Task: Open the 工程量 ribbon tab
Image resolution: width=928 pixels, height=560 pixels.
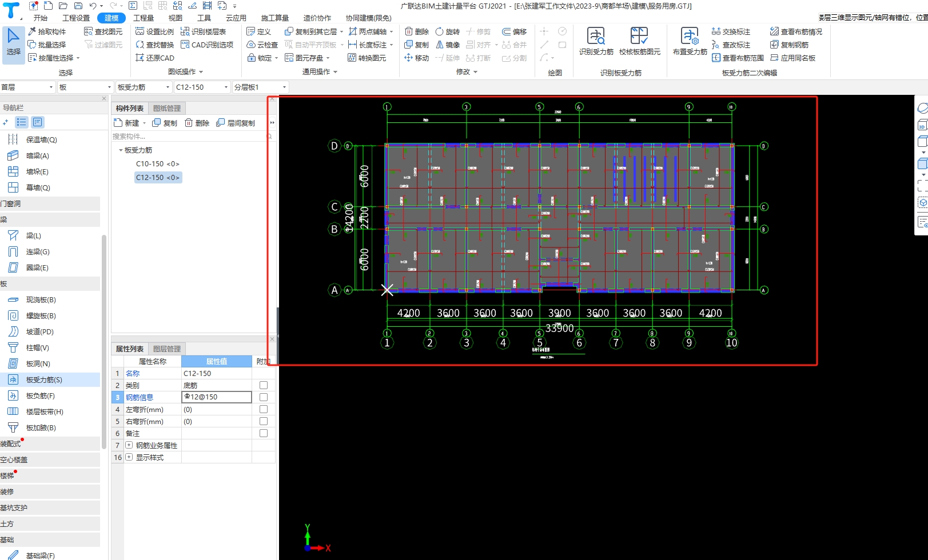Action: [144, 18]
